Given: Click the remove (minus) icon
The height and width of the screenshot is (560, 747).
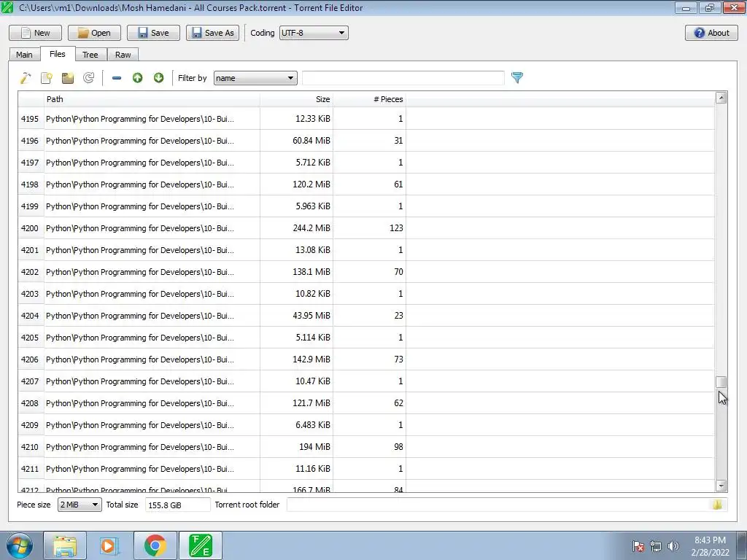Looking at the screenshot, I should point(116,77).
